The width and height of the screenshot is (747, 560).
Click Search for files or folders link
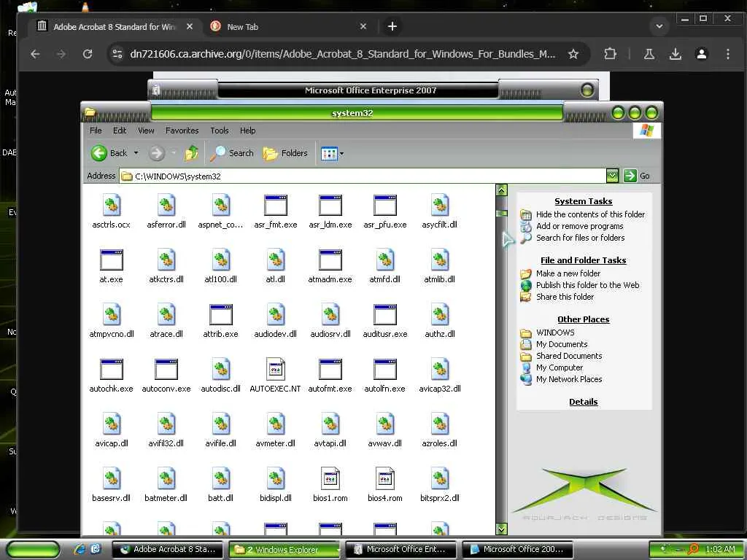(x=580, y=238)
